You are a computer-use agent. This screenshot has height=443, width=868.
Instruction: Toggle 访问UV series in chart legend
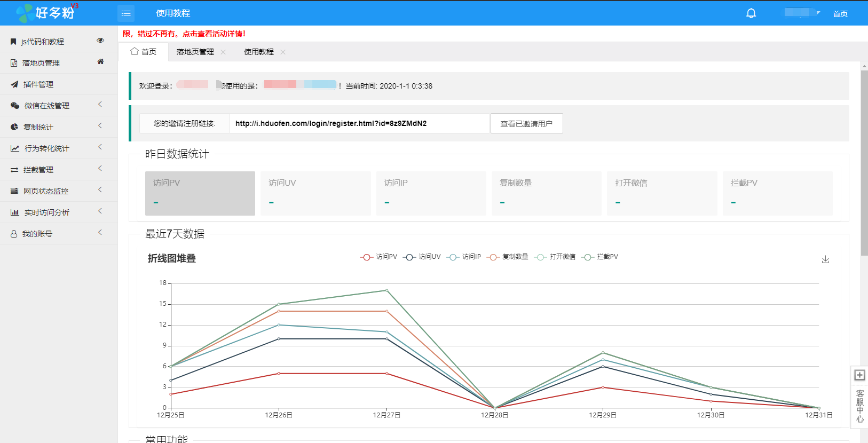coord(422,257)
